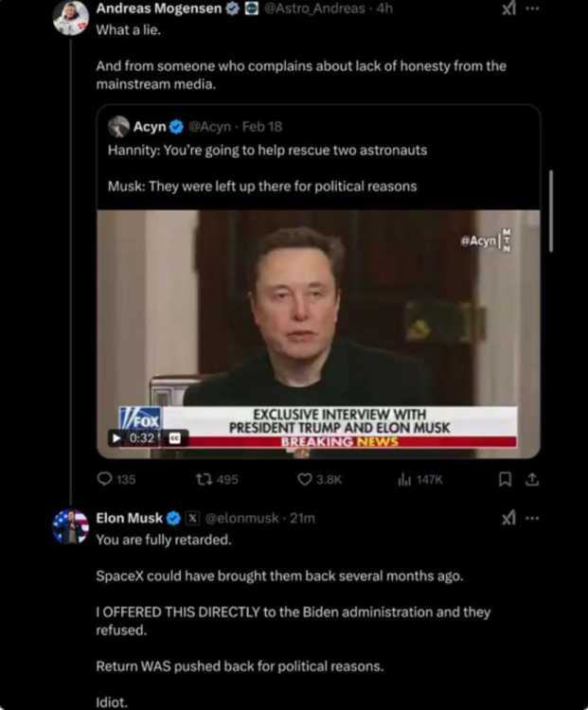Share Andreas Mogensen's tweet via share icon
The image size is (588, 710).
(x=531, y=480)
